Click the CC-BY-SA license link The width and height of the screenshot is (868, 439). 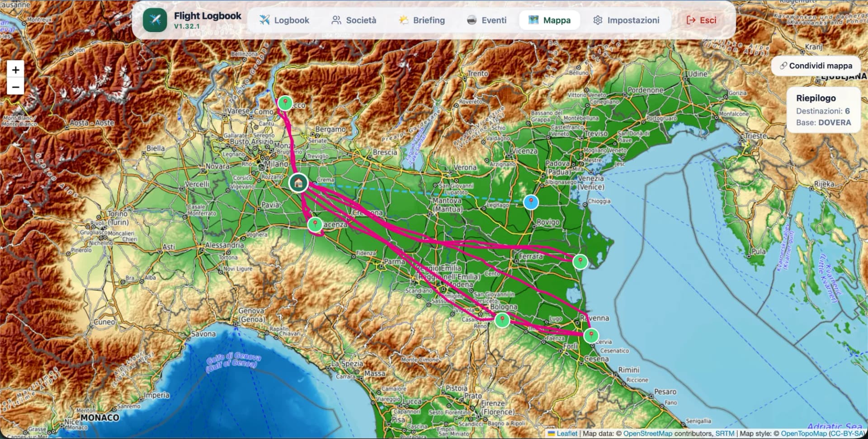pyautogui.click(x=846, y=434)
